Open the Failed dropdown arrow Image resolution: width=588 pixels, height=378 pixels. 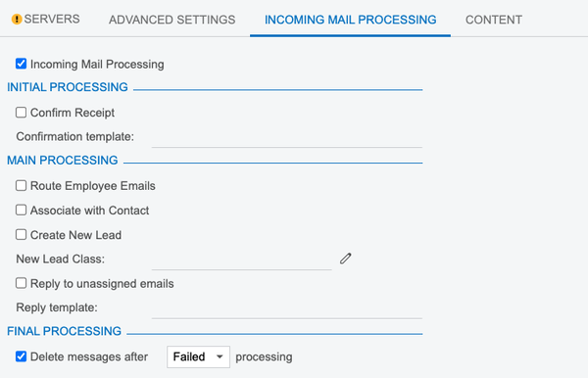click(x=220, y=356)
